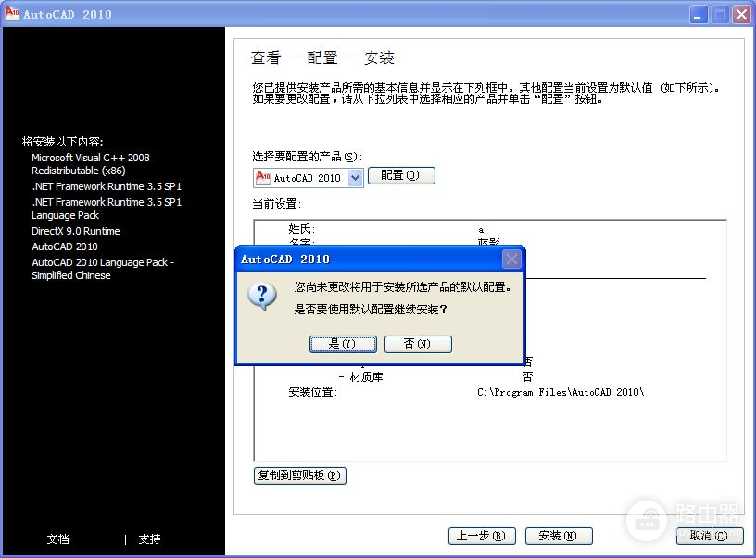The image size is (756, 558).
Task: Click the 查看 - 配置 - 安装 heading
Action: click(322, 57)
